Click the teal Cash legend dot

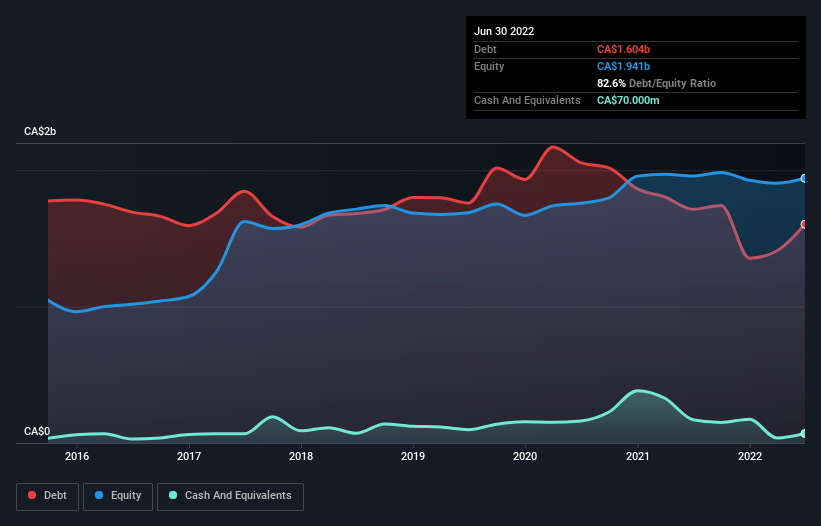[173, 495]
